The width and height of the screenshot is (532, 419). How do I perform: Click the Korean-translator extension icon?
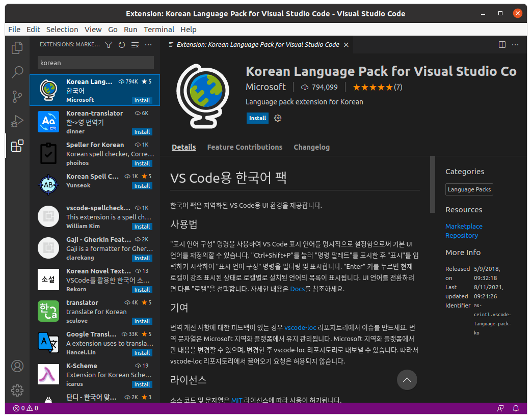(48, 122)
